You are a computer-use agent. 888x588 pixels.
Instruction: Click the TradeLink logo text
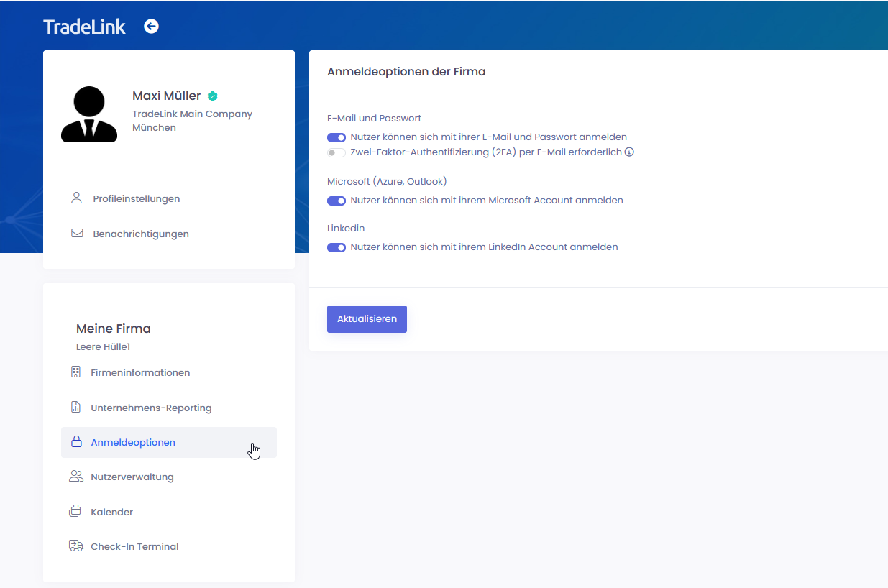pyautogui.click(x=84, y=27)
